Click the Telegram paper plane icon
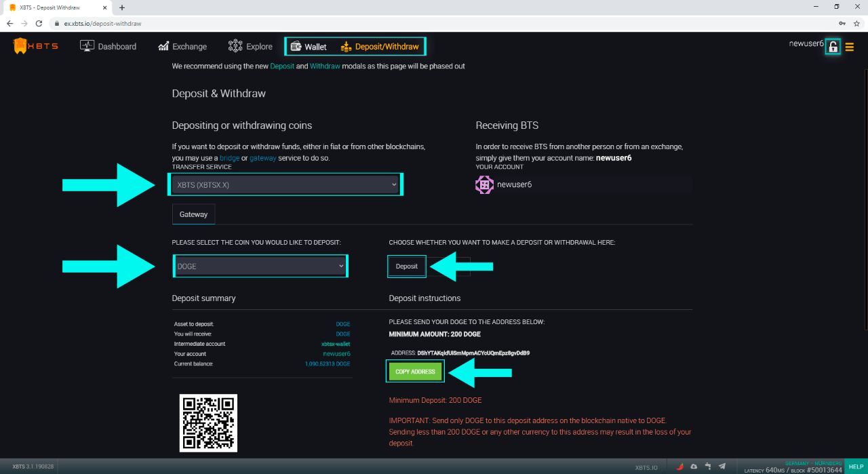 (x=722, y=467)
